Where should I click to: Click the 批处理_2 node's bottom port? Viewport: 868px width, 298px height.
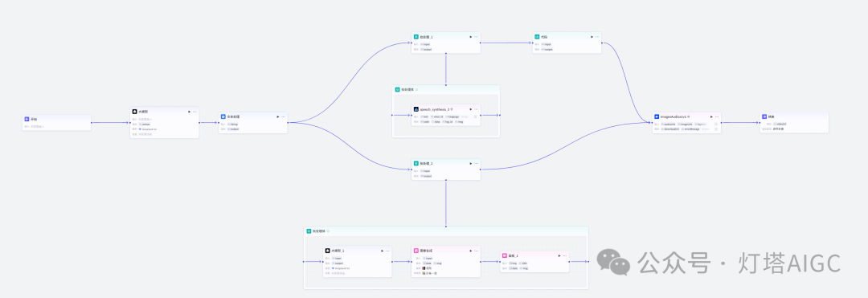445,180
